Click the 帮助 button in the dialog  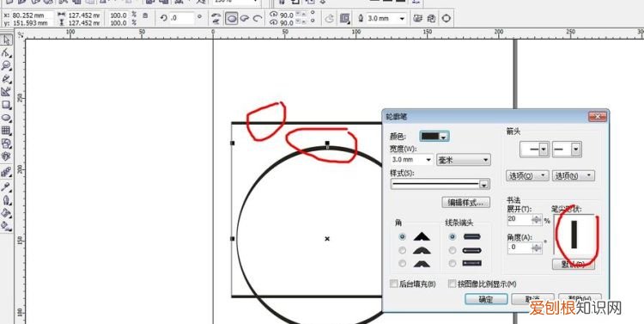pyautogui.click(x=580, y=299)
